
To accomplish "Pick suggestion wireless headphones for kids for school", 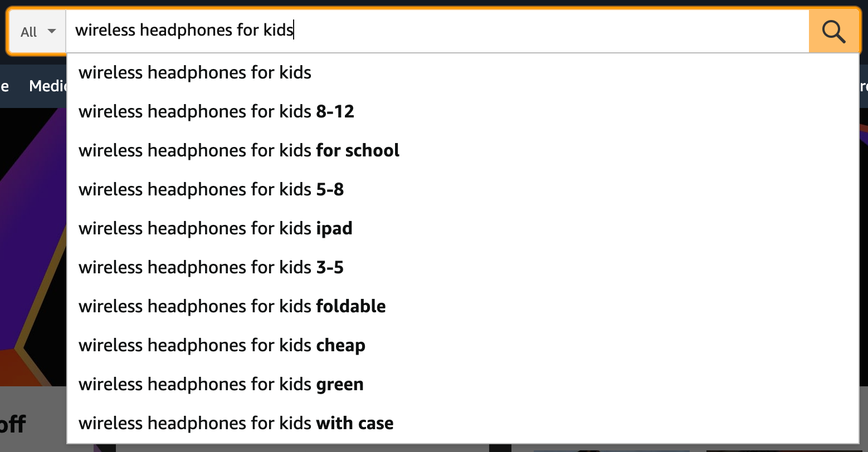I will (238, 150).
